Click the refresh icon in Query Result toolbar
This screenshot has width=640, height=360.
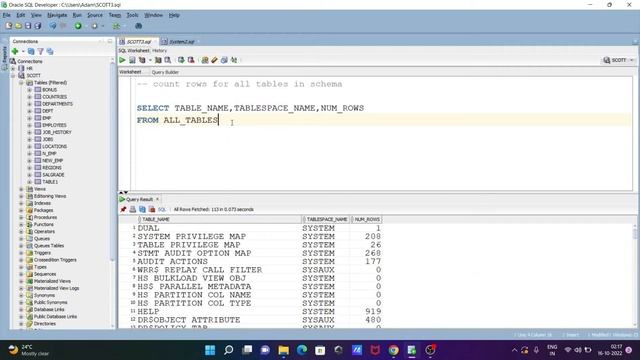(x=142, y=209)
